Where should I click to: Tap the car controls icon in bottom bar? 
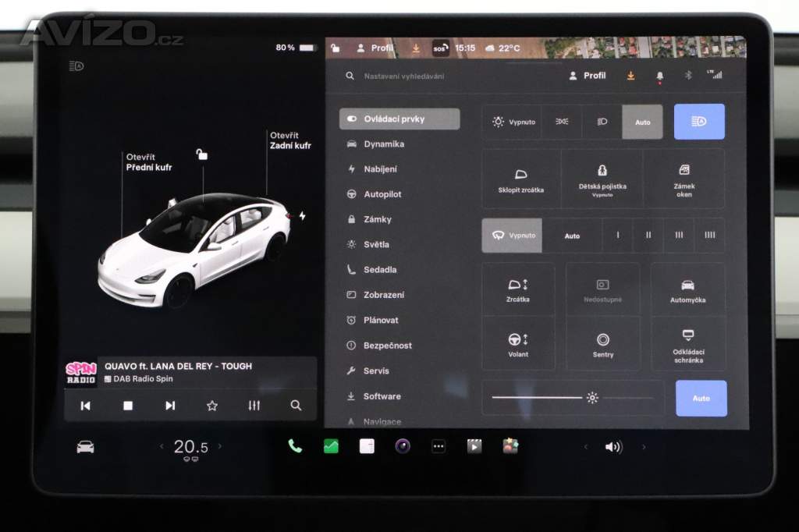pyautogui.click(x=85, y=447)
